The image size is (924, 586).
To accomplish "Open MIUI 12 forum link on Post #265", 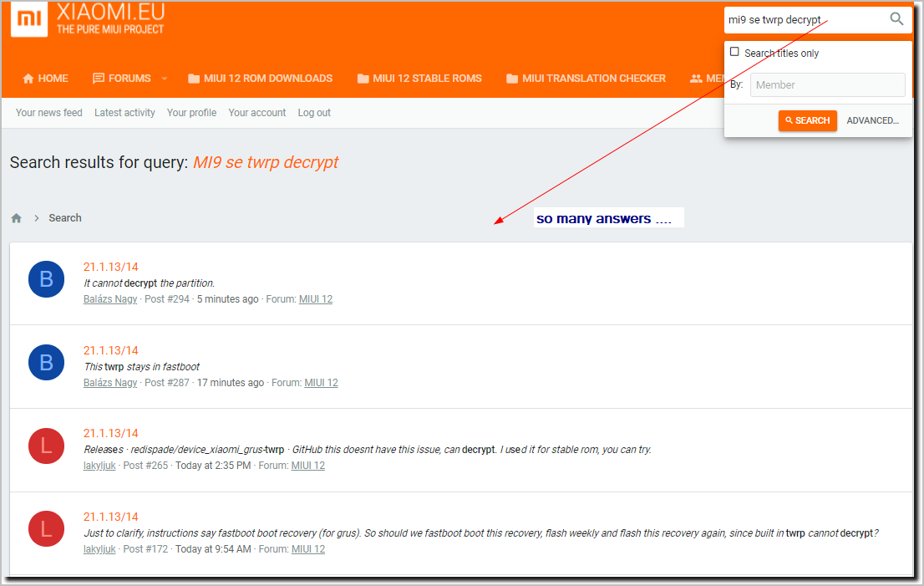I will click(x=308, y=466).
